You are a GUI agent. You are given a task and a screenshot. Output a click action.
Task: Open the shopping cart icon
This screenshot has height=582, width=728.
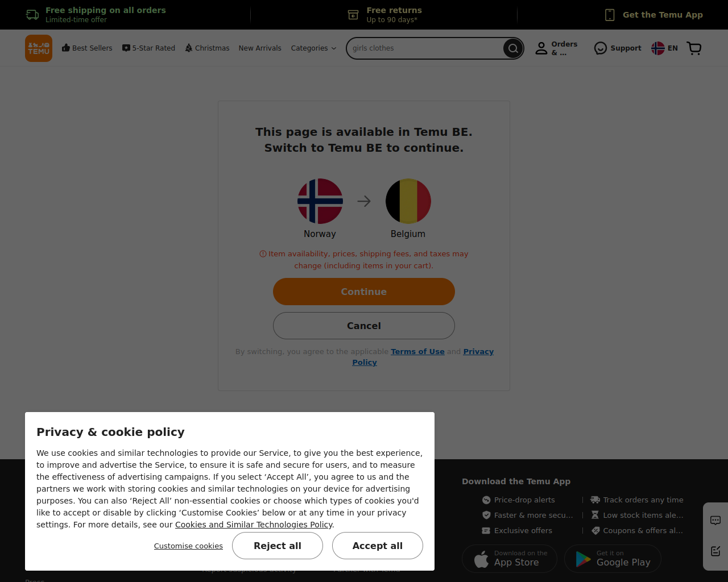tap(694, 48)
